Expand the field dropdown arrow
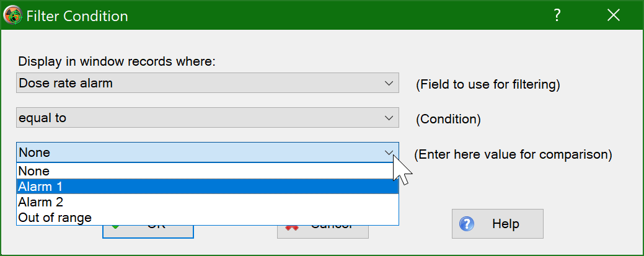The image size is (644, 256). tap(389, 84)
